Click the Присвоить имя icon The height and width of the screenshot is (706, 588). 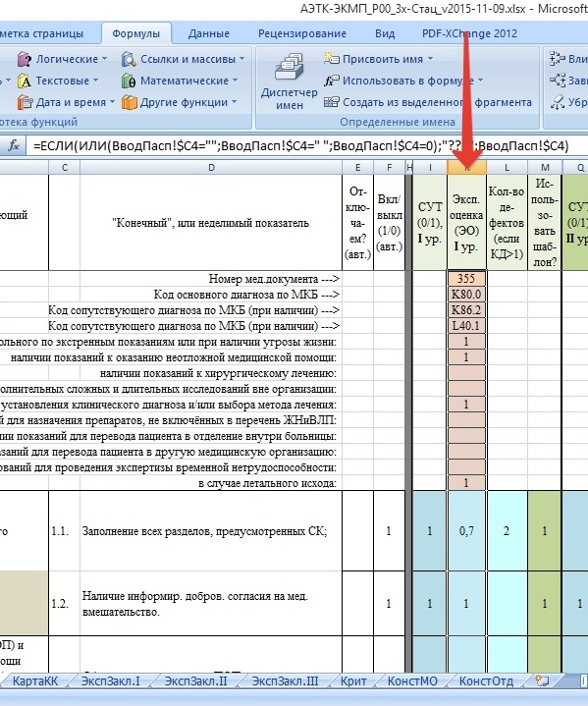click(332, 59)
